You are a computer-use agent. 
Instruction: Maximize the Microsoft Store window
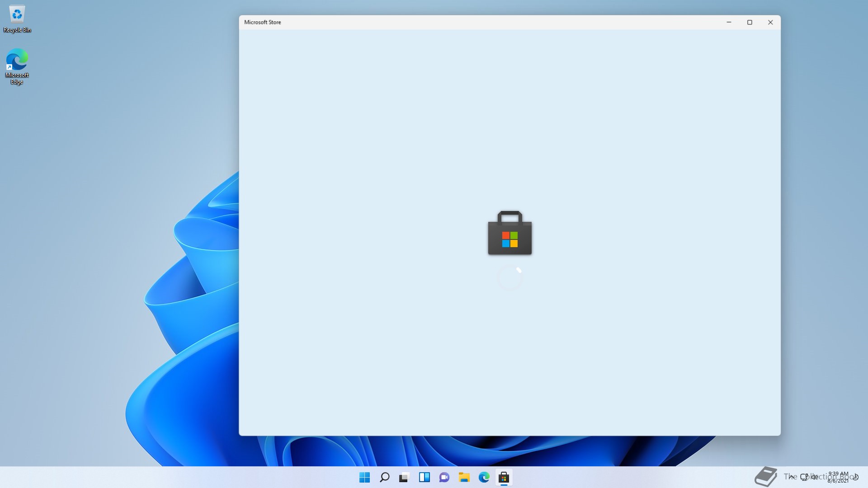click(x=750, y=22)
